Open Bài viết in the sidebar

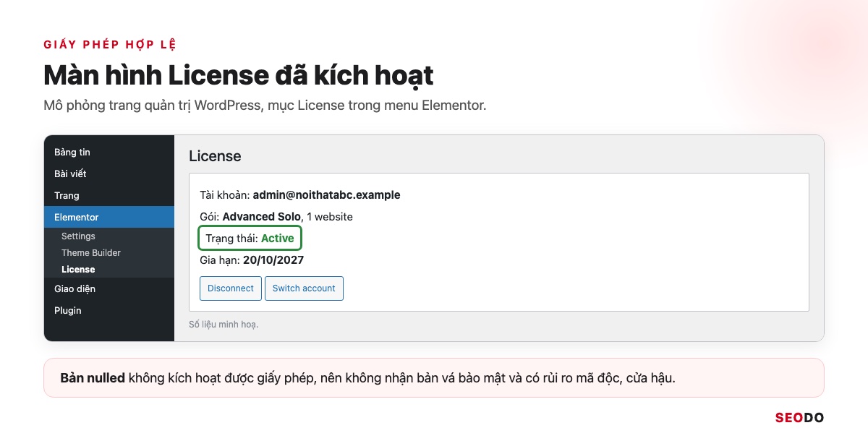coord(109,174)
